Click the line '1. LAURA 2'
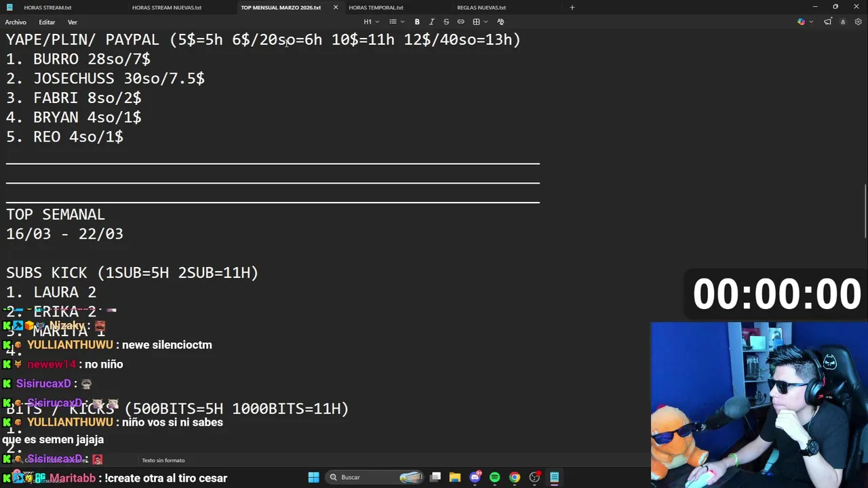 (x=52, y=292)
